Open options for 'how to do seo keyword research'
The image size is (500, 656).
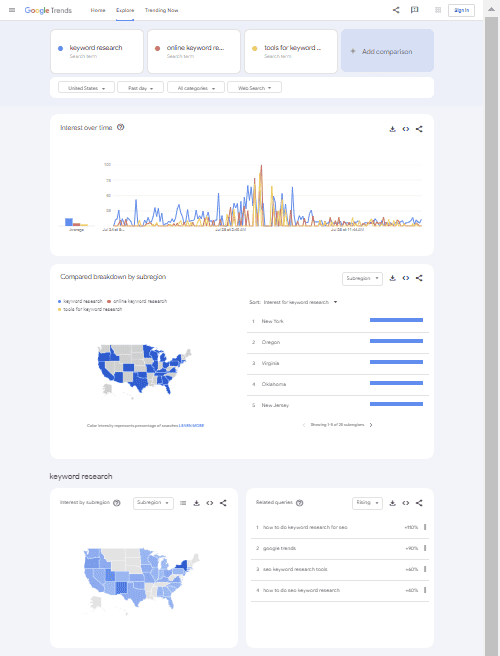tap(425, 590)
